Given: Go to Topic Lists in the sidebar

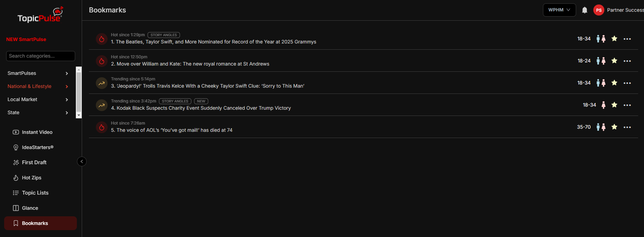Looking at the screenshot, I should click(35, 193).
